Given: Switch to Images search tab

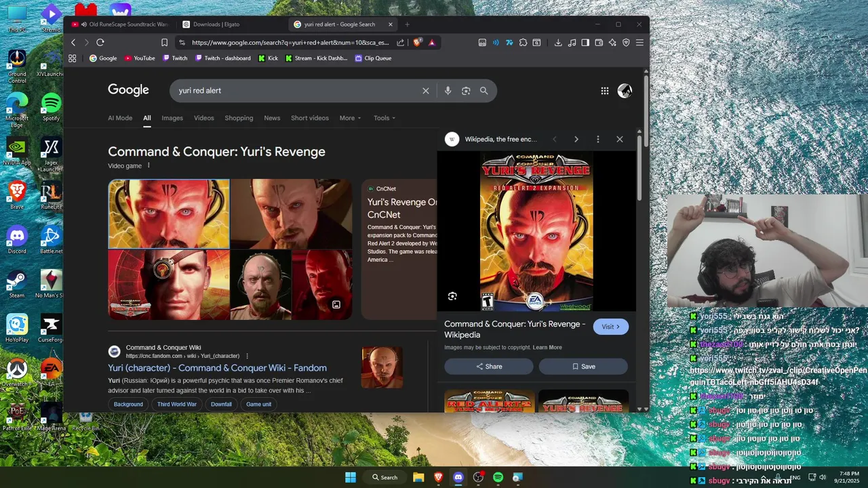Looking at the screenshot, I should click(172, 118).
